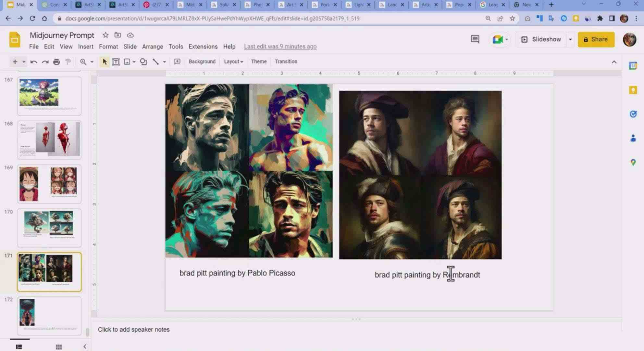Open the Insert menu
Viewport: 644px width, 351px height.
pos(85,46)
